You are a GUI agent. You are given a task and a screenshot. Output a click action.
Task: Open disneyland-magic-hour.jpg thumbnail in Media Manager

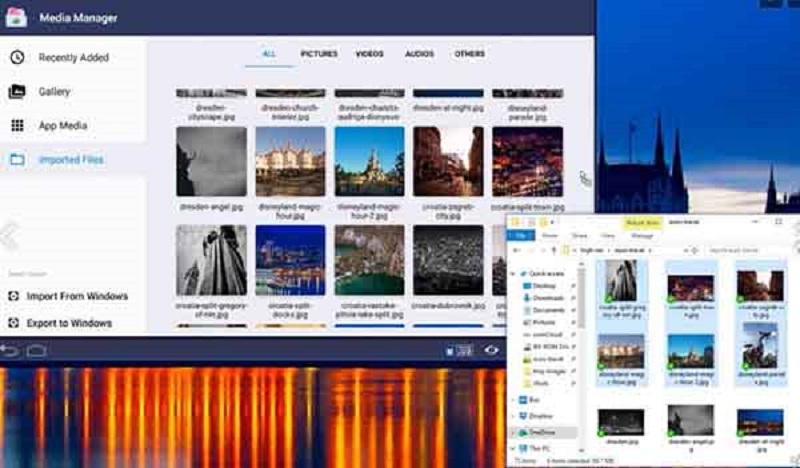click(290, 162)
